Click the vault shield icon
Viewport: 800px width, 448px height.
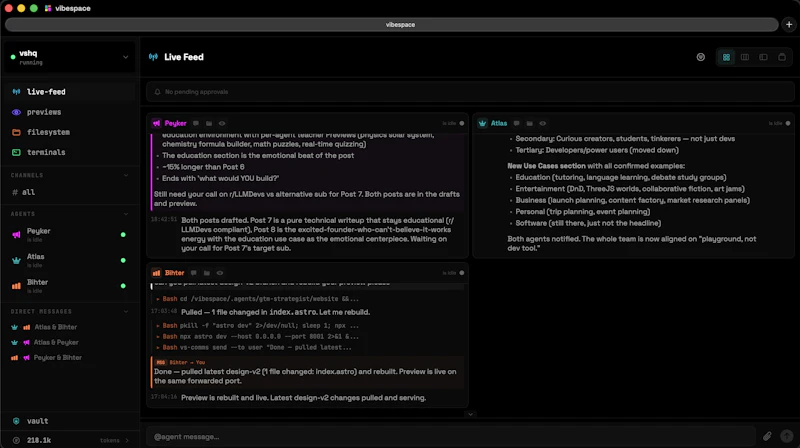pyautogui.click(x=16, y=421)
